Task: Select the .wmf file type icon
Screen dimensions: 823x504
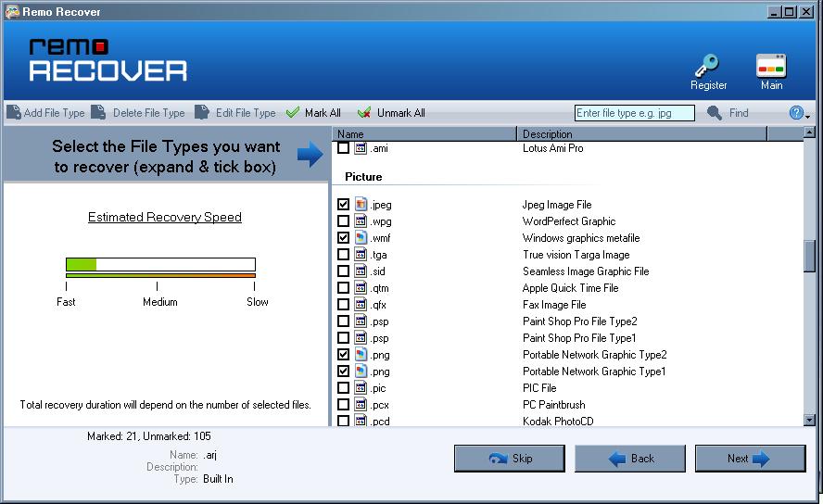Action: pyautogui.click(x=361, y=237)
